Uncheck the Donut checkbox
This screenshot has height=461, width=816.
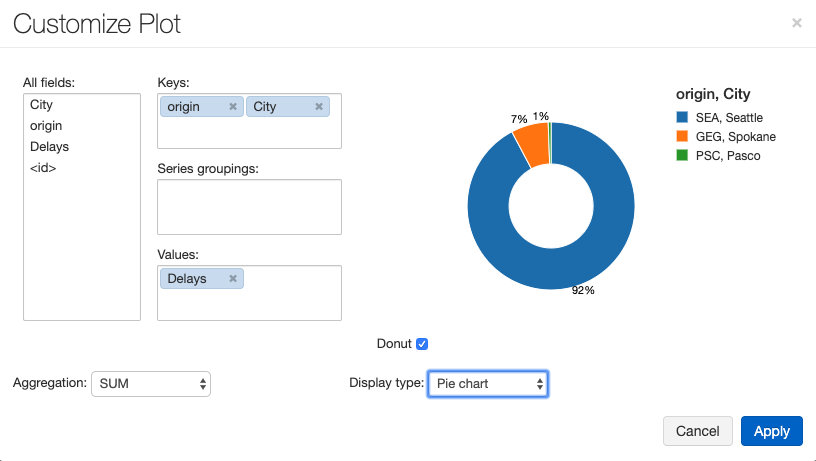[x=422, y=344]
